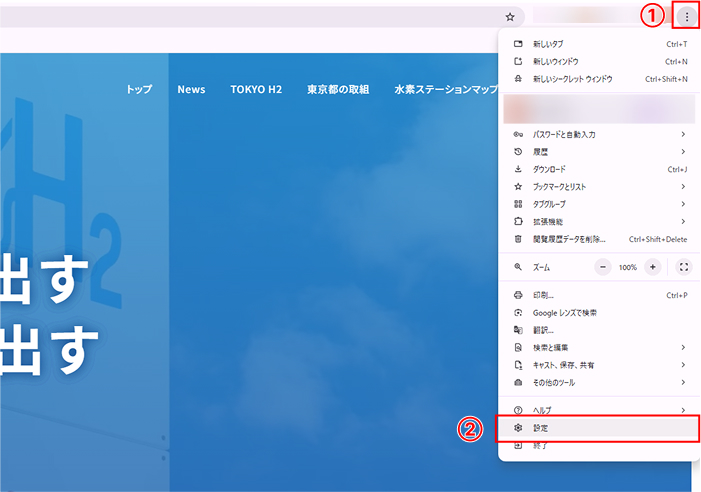
Task: Decrease zoom with the minus button
Action: 603,267
